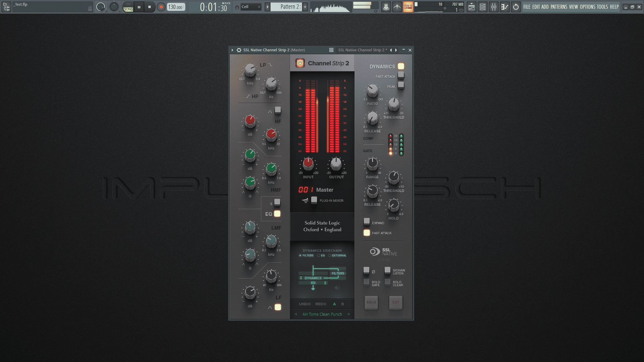
Task: Open the ADD menu
Action: click(545, 7)
